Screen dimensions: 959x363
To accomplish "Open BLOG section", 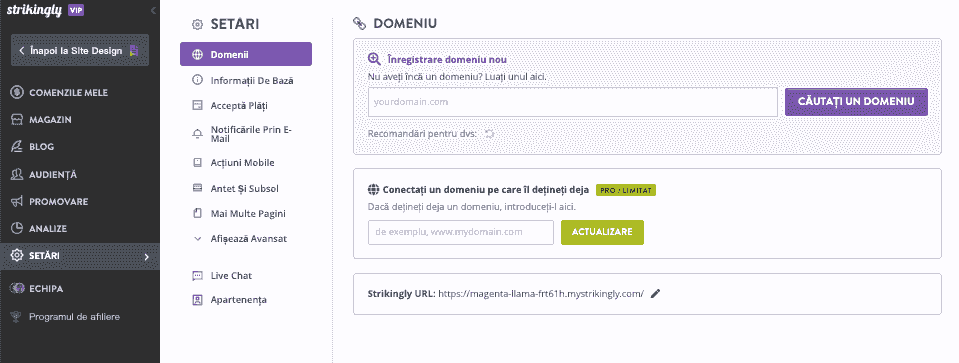I will pos(42,147).
